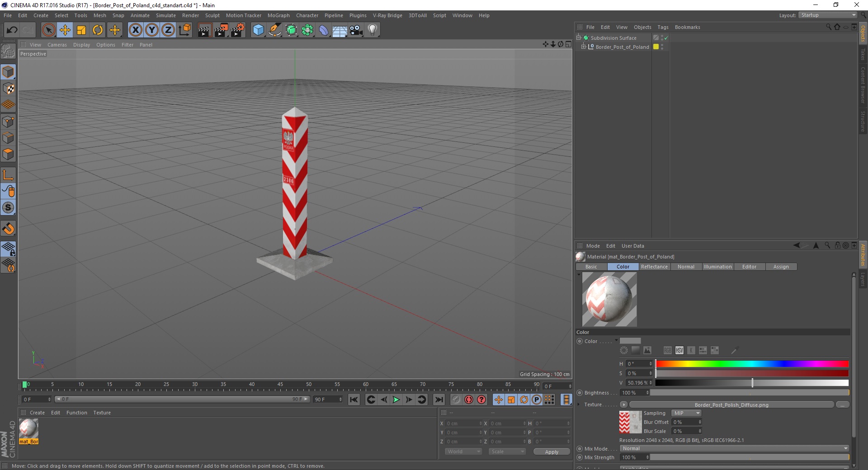
Task: Go to end of animation
Action: coord(439,399)
